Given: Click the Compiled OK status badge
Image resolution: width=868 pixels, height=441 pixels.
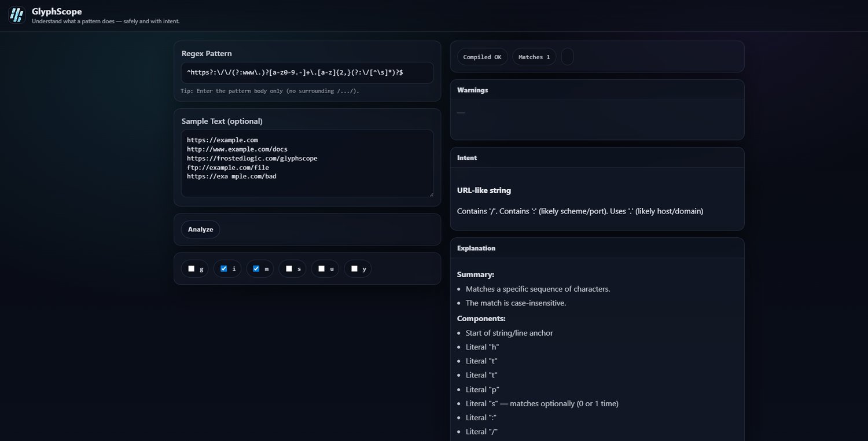Looking at the screenshot, I should (482, 57).
